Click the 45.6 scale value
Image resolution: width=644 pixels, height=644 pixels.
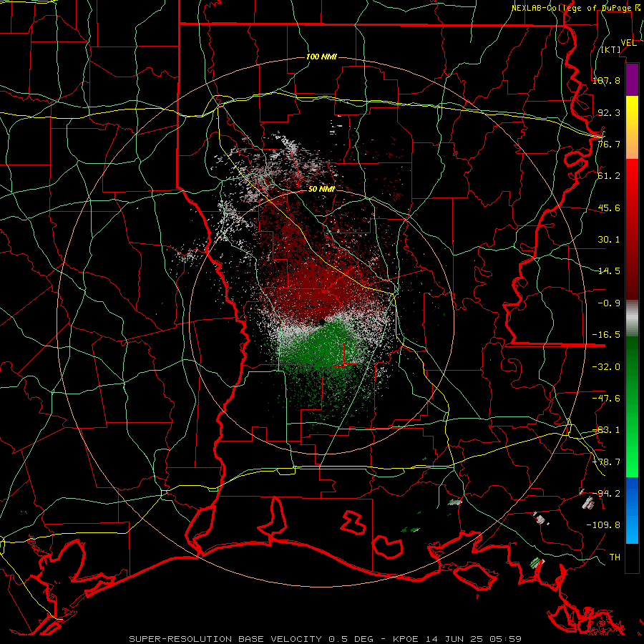tap(609, 208)
